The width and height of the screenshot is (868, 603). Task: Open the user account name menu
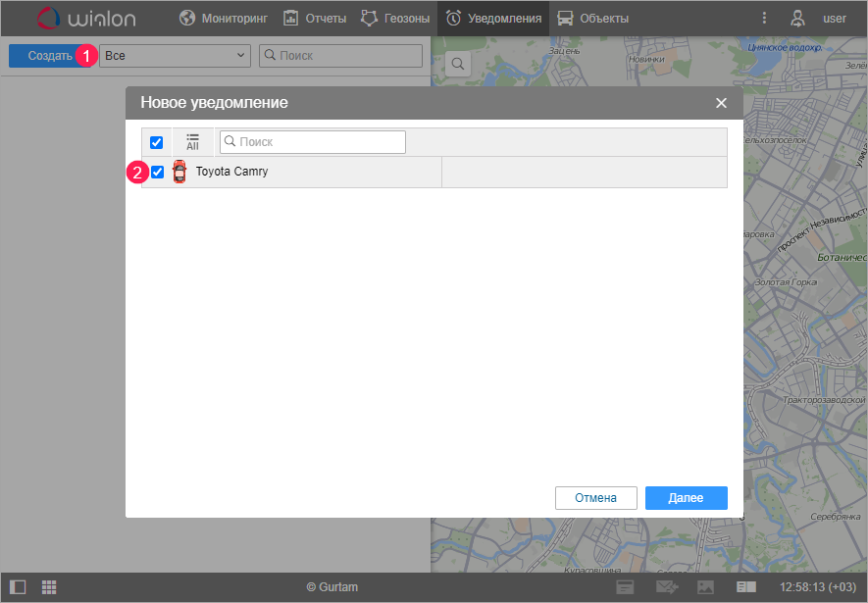coord(835,19)
